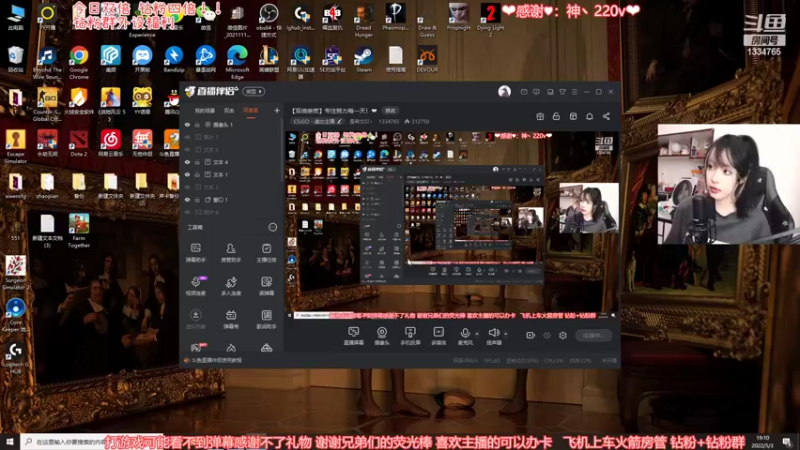Toggle the lock on 文本 4 layer
The width and height of the screenshot is (800, 450).
(x=197, y=162)
